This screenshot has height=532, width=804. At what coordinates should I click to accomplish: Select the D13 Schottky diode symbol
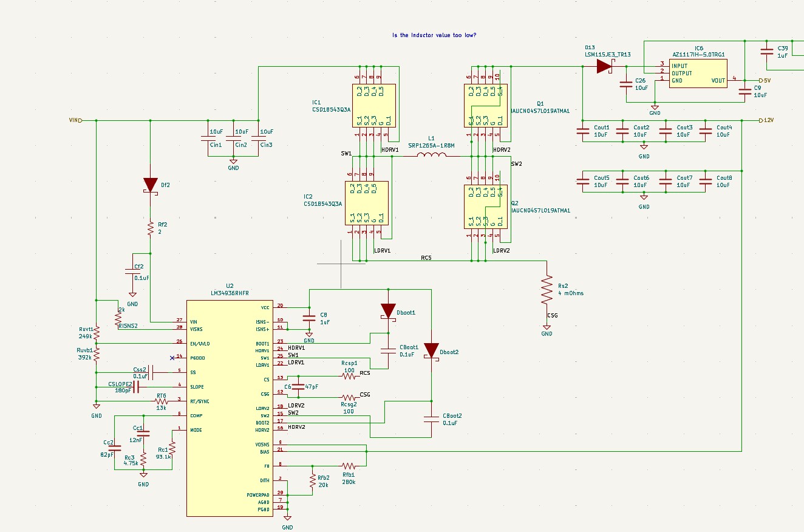tap(604, 67)
